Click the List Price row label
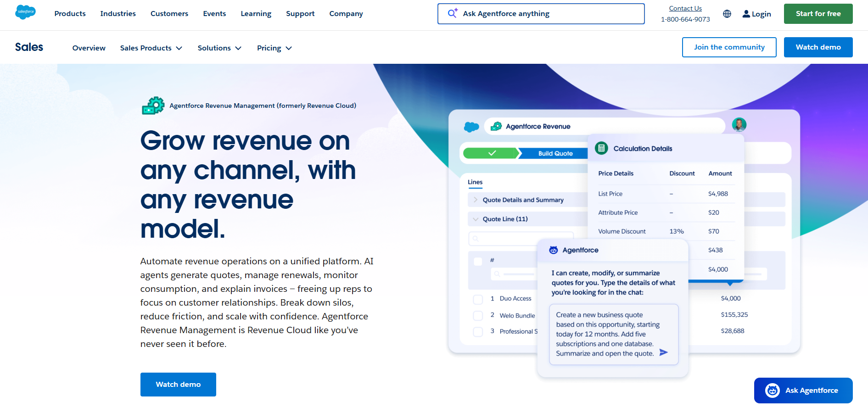The width and height of the screenshot is (868, 413). pyautogui.click(x=610, y=194)
